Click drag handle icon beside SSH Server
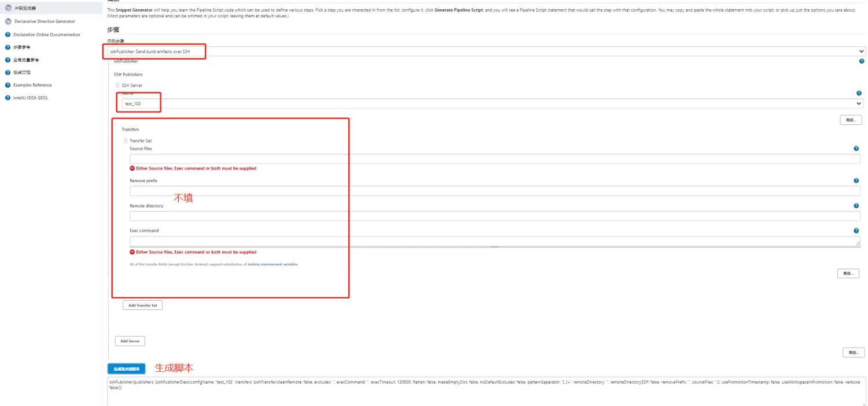The width and height of the screenshot is (868, 406). pyautogui.click(x=118, y=86)
